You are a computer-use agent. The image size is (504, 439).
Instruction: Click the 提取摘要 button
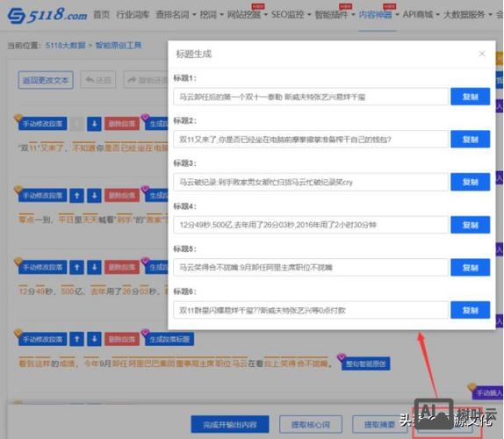pos(379,425)
